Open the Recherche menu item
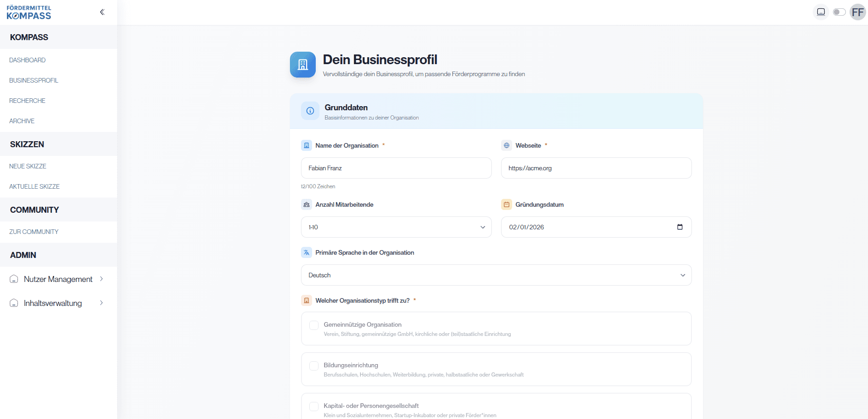The height and width of the screenshot is (419, 868). [27, 100]
